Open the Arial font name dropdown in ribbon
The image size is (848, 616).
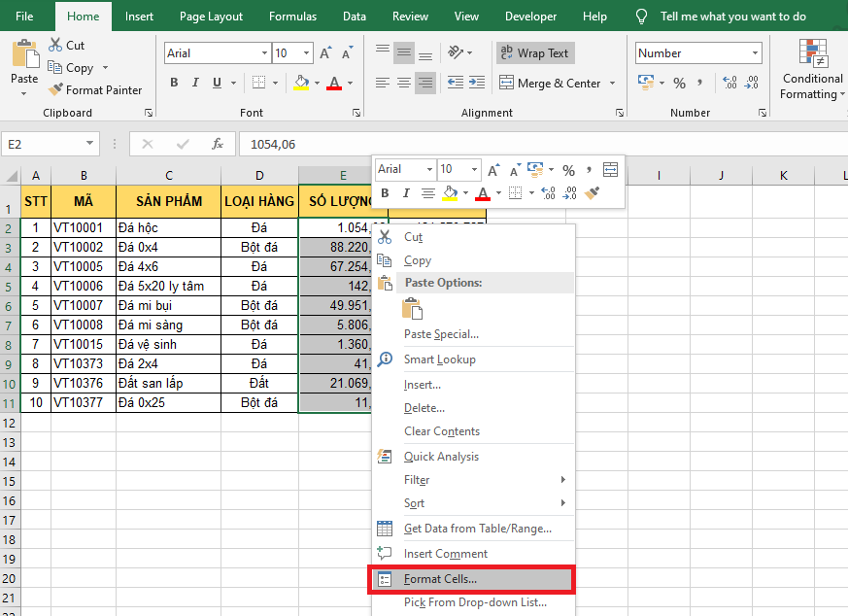(264, 53)
